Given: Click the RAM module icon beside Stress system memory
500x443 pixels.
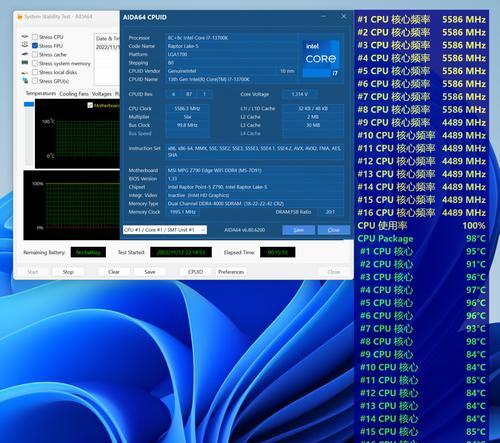Looking at the screenshot, I should coord(25,62).
